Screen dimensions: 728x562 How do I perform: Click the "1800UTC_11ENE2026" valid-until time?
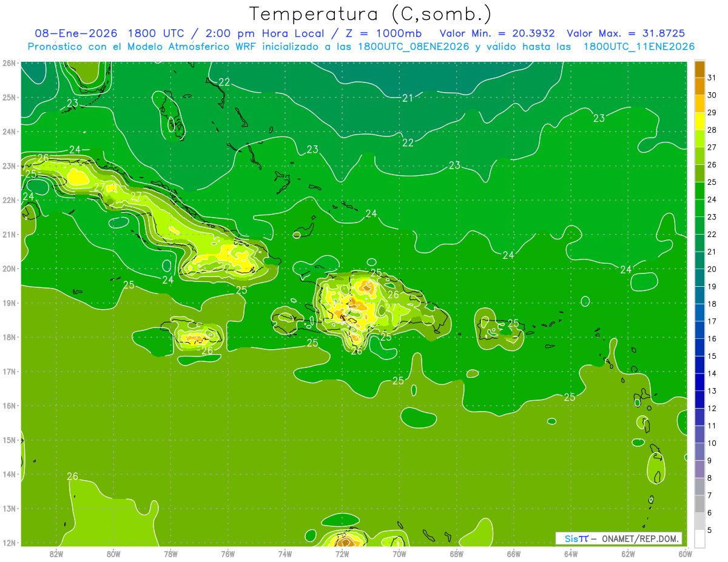pyautogui.click(x=639, y=47)
